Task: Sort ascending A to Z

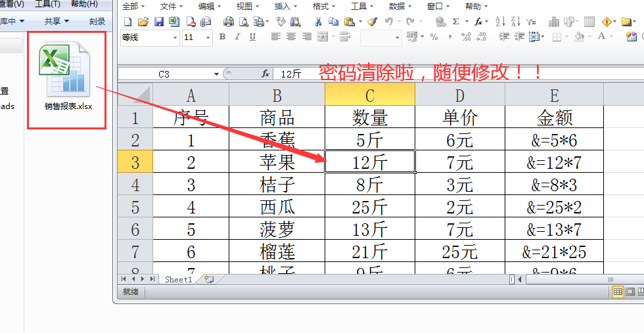Action: click(501, 22)
